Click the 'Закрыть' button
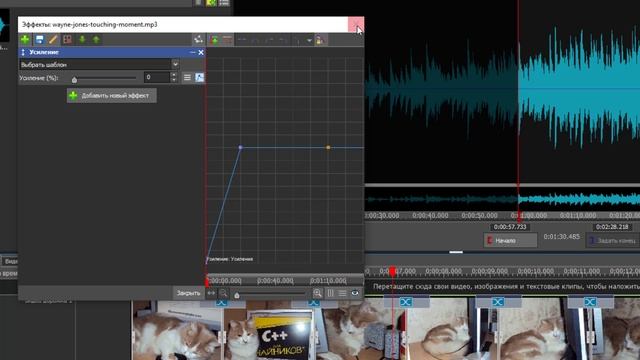 pyautogui.click(x=188, y=293)
